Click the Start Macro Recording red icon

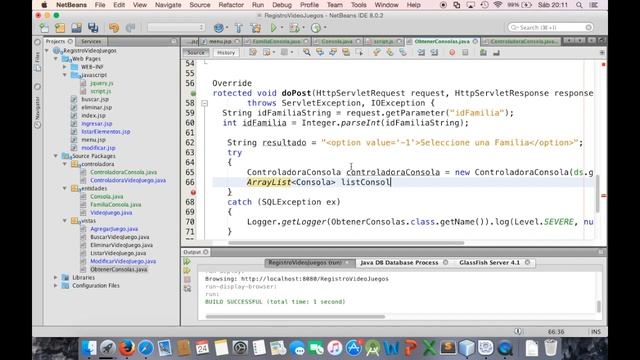[452, 52]
